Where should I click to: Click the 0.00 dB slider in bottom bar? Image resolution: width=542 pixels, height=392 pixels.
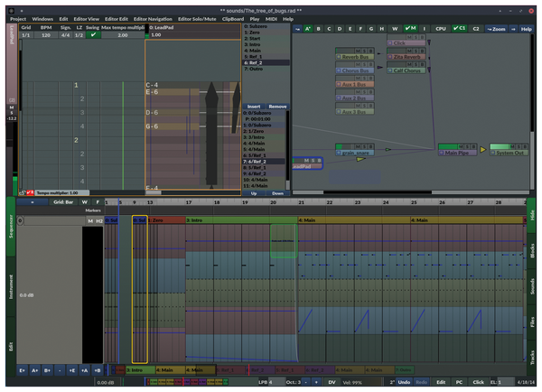(x=107, y=382)
